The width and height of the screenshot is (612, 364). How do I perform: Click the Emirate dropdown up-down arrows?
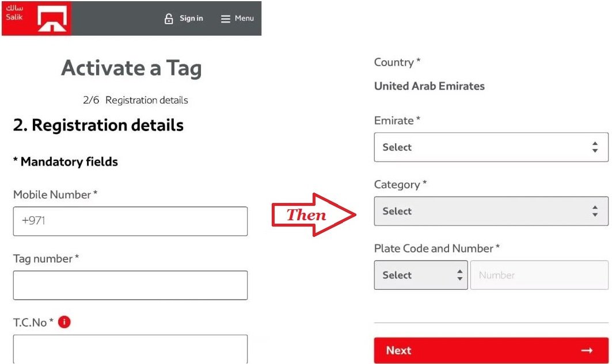[595, 147]
